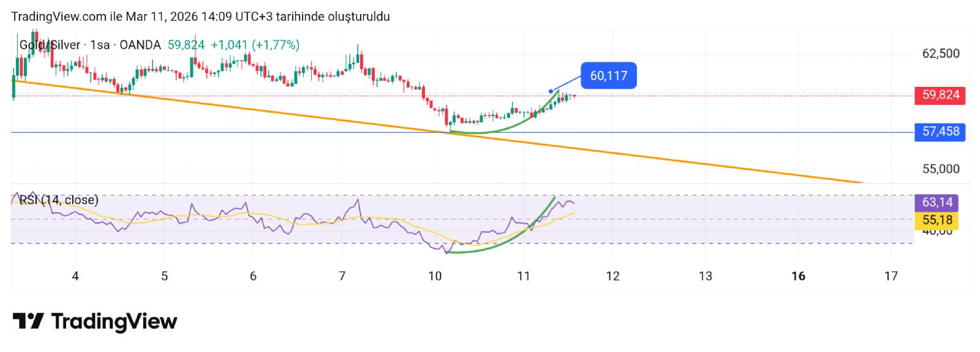Viewport: 980px width, 352px height.
Task: Click the purple 63,14 RSI value label
Action: 937,202
